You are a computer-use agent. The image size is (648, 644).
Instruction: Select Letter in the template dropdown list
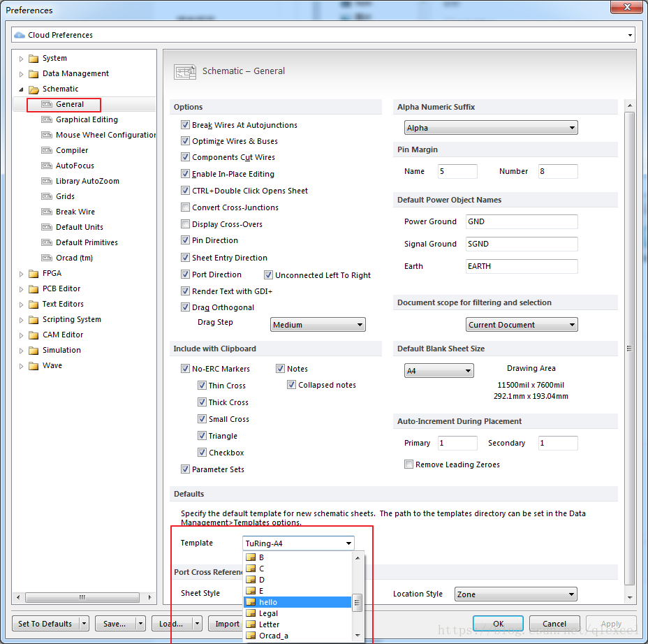pos(269,624)
